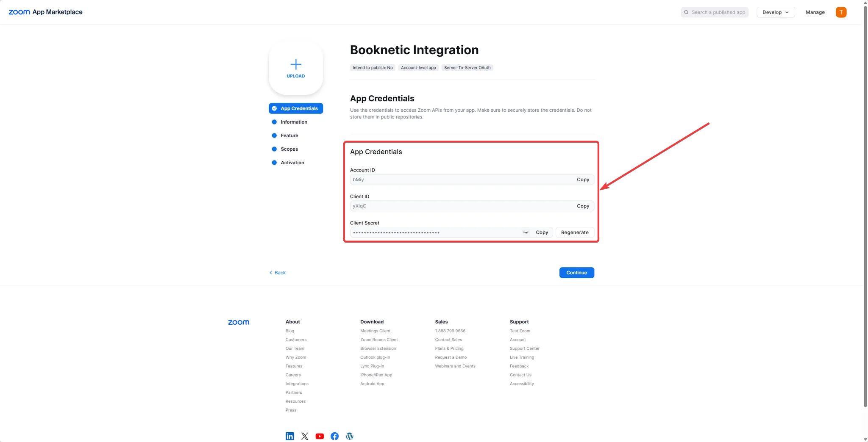The width and height of the screenshot is (868, 442).
Task: Click the Account-level app tag
Action: click(x=418, y=68)
